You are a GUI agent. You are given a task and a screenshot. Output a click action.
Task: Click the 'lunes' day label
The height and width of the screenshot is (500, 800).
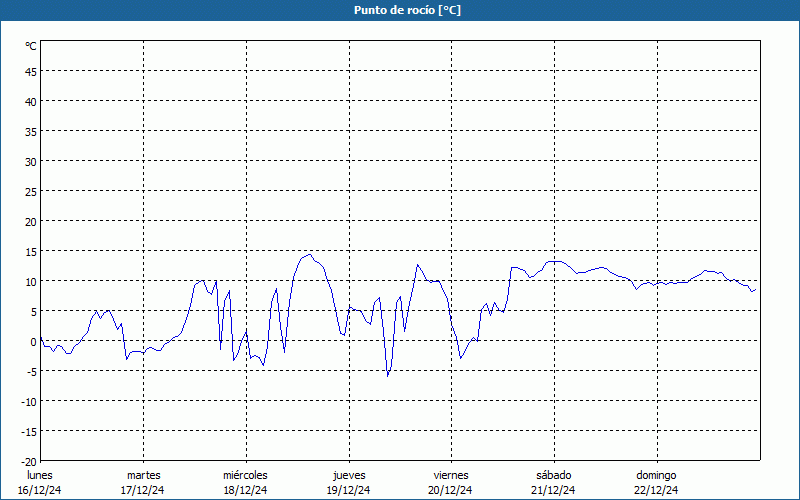[x=40, y=475]
